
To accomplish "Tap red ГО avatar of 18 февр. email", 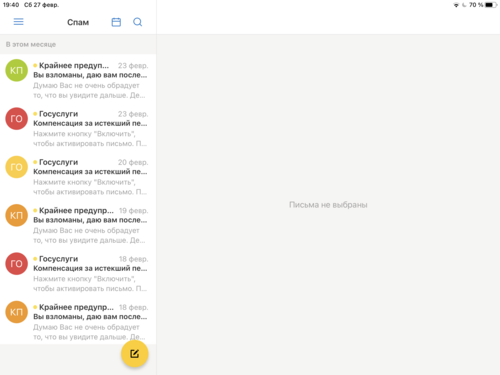I will [x=16, y=264].
